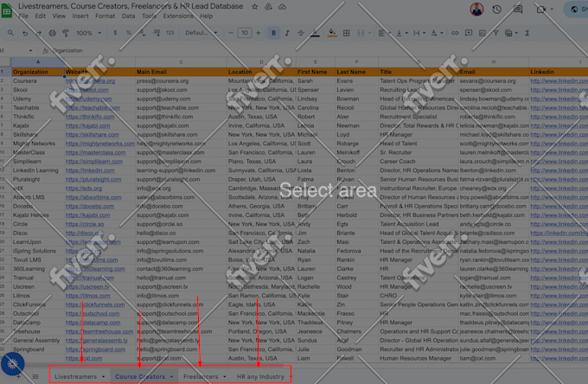Viewport: 588px width, 384px height.
Task: Switch to the Freelancers sheet tab
Action: tap(201, 376)
